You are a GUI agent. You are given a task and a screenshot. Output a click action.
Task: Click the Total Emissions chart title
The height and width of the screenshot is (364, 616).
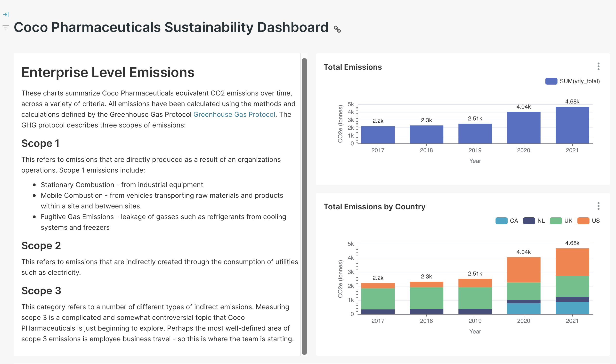353,67
